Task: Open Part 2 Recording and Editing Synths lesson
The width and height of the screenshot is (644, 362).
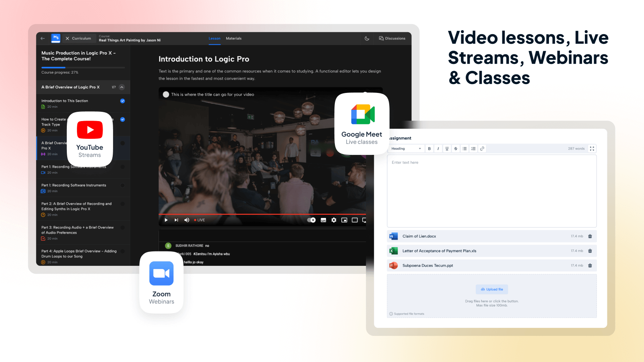Action: [83, 209]
